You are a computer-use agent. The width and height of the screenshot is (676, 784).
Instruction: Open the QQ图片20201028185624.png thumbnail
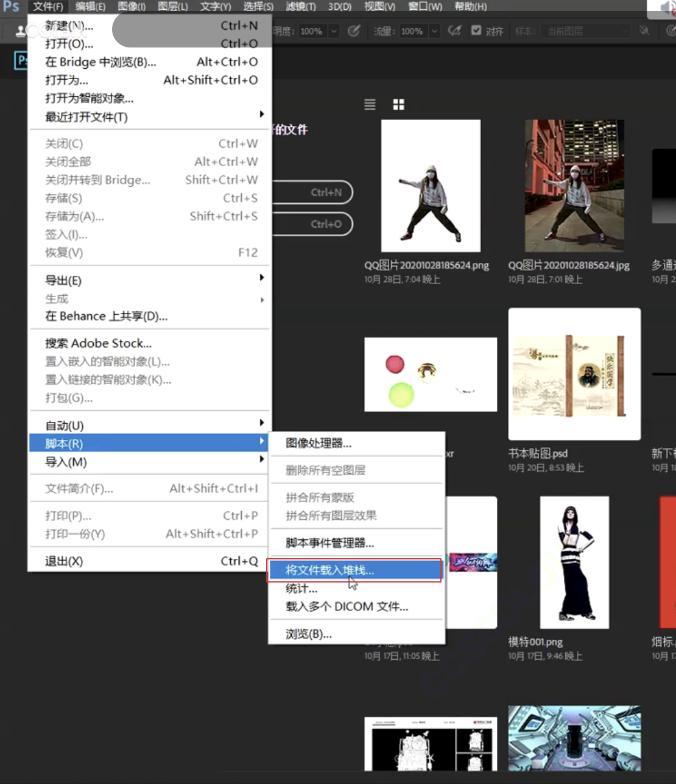431,186
